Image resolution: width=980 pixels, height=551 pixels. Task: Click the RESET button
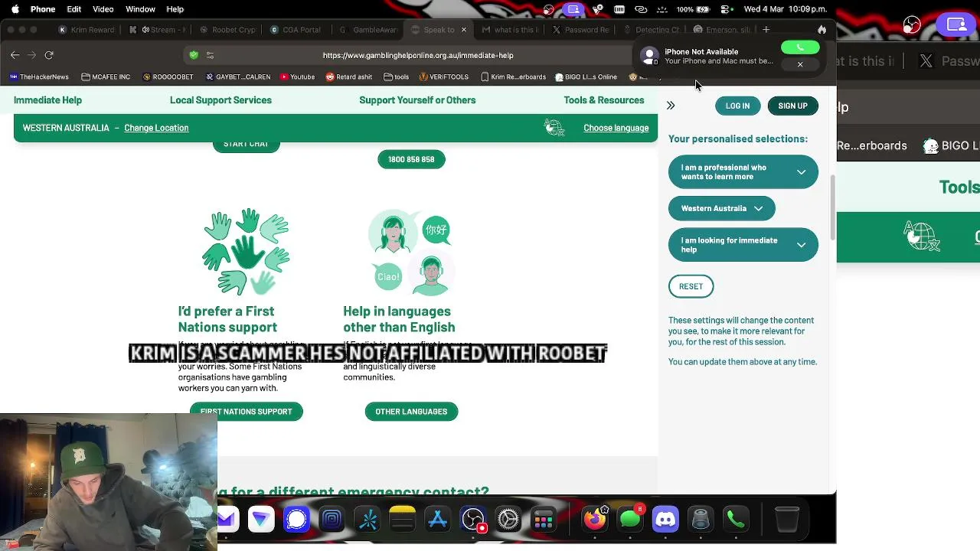(x=691, y=286)
